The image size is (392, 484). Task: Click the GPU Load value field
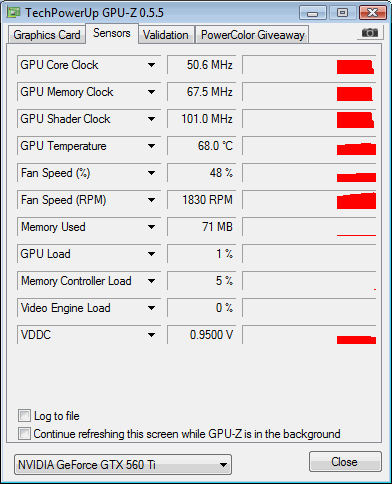pos(201,254)
